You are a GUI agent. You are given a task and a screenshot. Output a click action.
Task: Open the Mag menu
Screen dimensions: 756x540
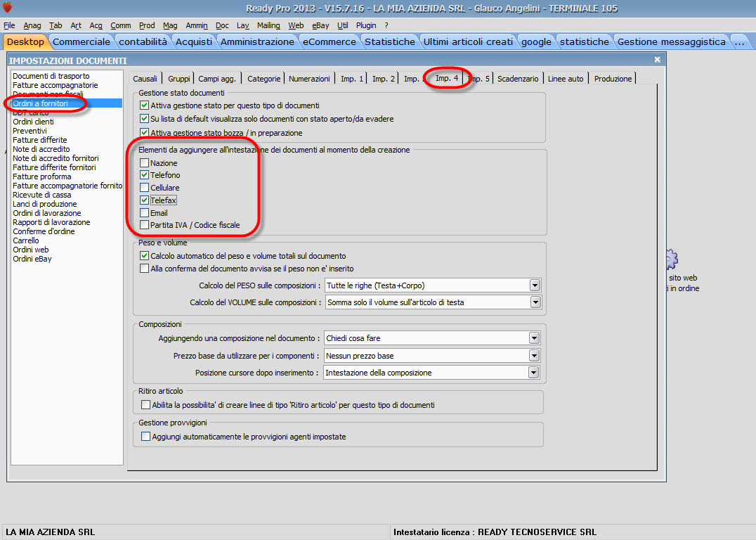tap(170, 25)
